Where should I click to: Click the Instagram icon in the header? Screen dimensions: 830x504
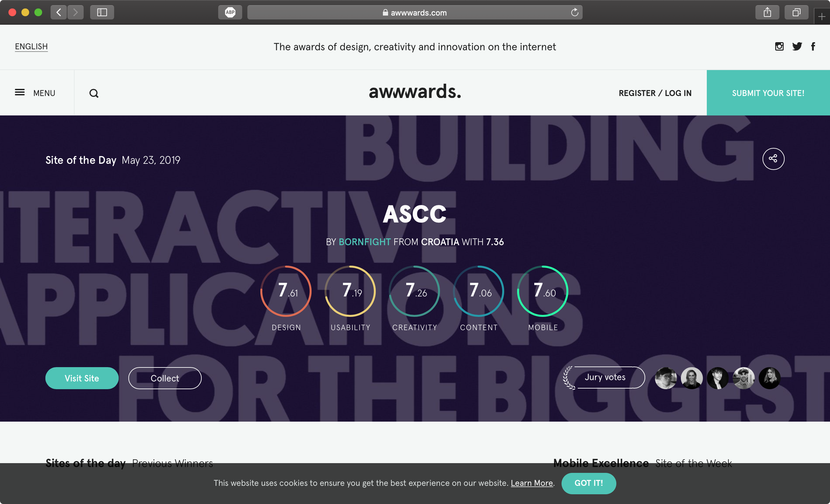click(x=780, y=47)
